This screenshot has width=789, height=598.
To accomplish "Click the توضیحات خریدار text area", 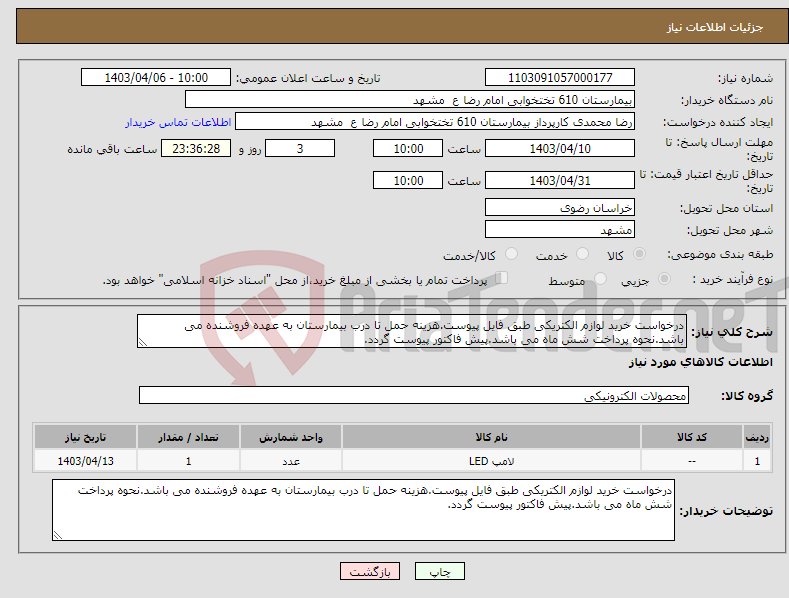I will pyautogui.click(x=363, y=510).
